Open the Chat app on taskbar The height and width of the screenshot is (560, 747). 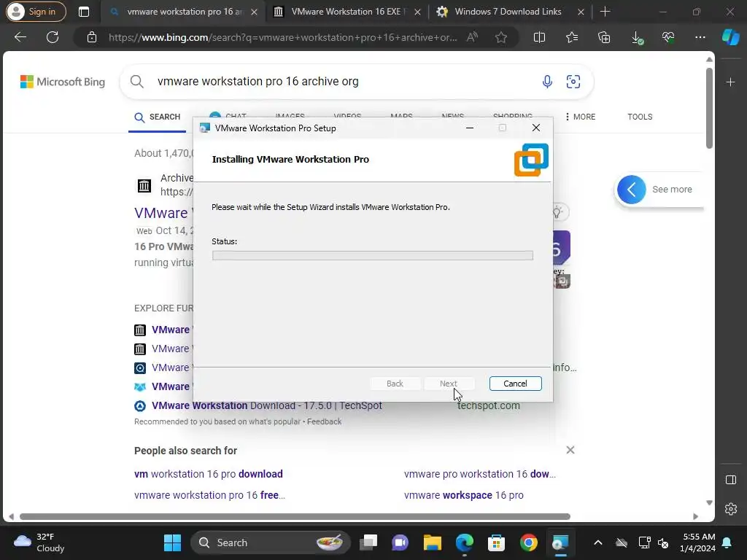pos(400,542)
